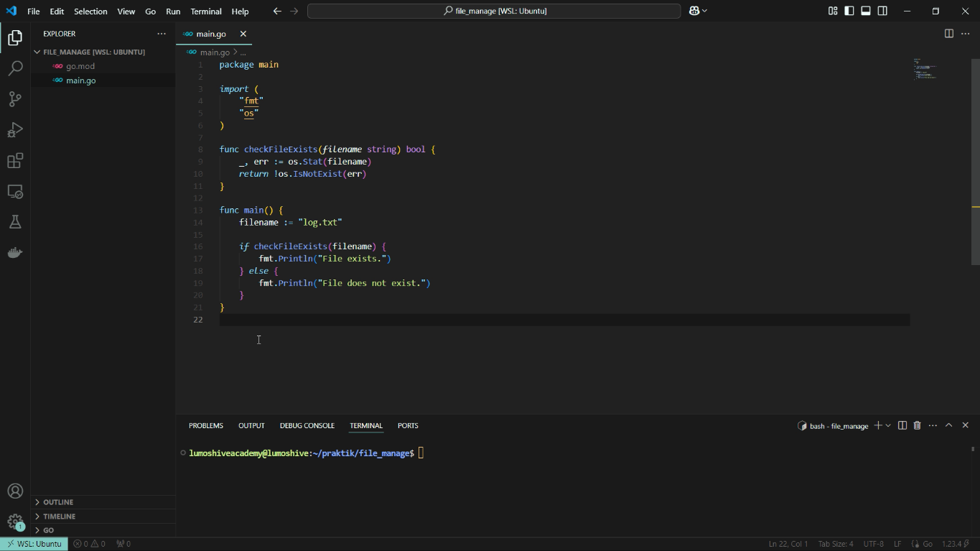Screen dimensions: 980x551
Task: Open the Search view in activity bar
Action: [15, 68]
